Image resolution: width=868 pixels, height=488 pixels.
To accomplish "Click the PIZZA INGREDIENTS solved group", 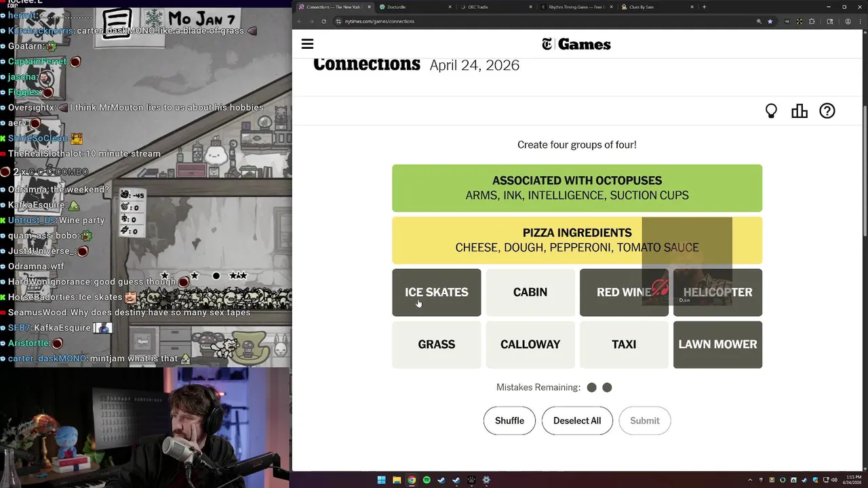I will click(x=577, y=240).
